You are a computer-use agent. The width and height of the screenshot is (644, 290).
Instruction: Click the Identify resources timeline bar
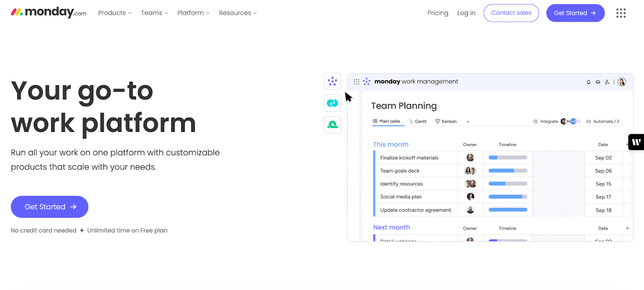(508, 184)
